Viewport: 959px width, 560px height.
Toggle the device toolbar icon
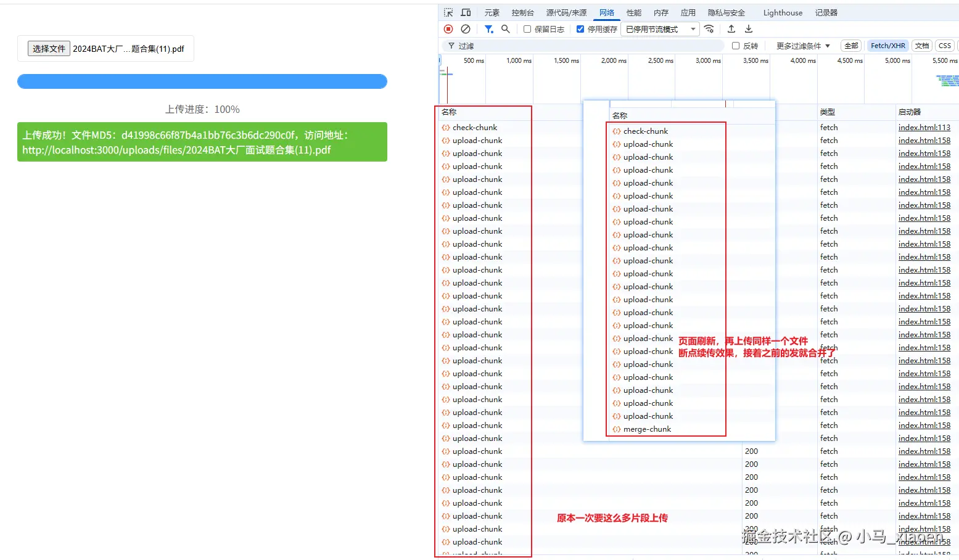[x=466, y=12]
